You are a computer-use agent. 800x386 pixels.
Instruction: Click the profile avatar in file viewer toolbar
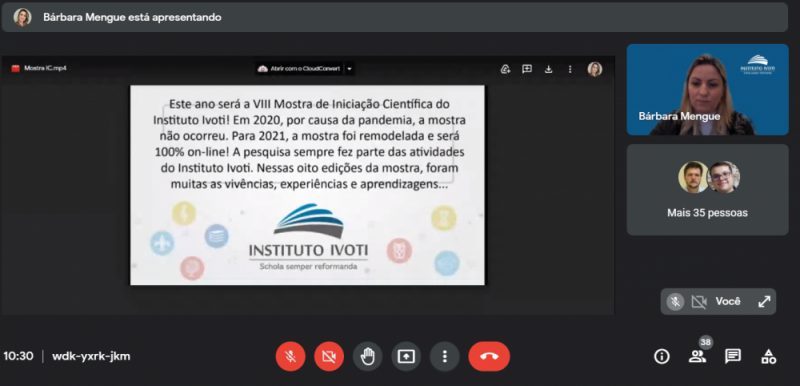coord(594,69)
